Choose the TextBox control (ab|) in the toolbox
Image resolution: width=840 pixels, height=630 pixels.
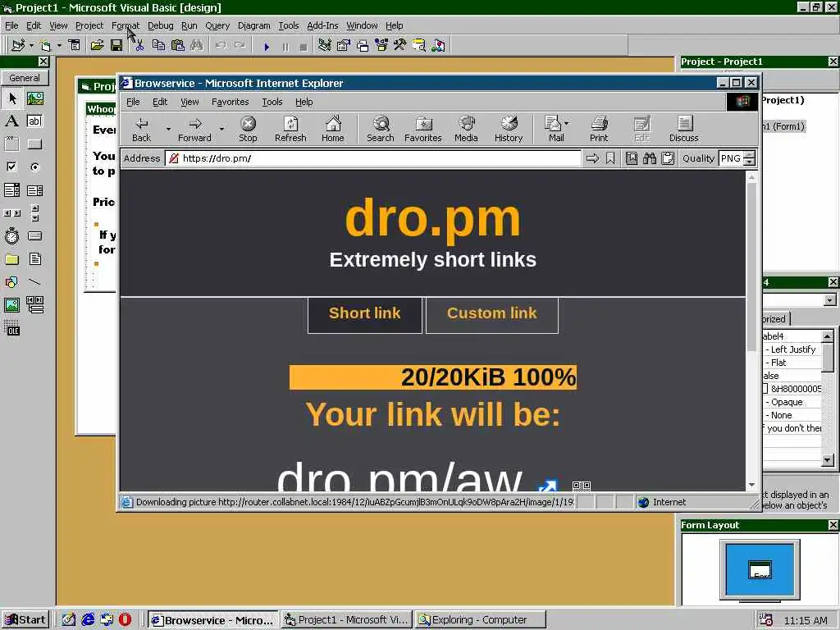point(34,121)
